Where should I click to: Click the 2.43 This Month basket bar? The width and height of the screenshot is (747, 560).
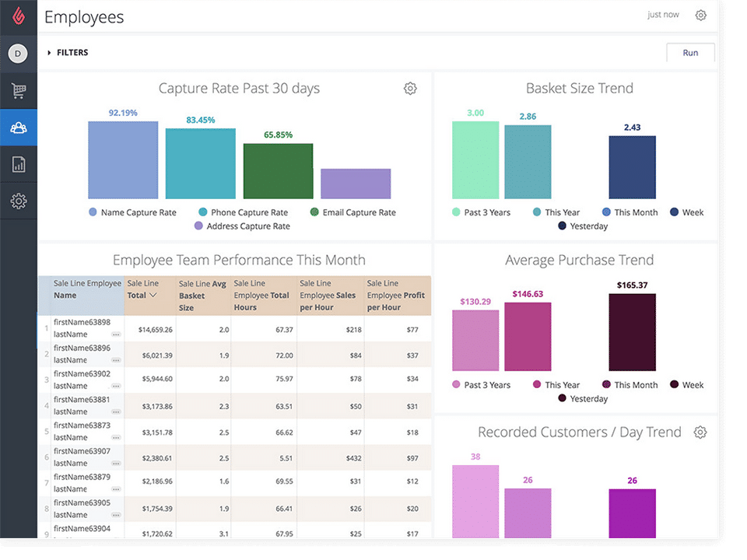click(632, 167)
